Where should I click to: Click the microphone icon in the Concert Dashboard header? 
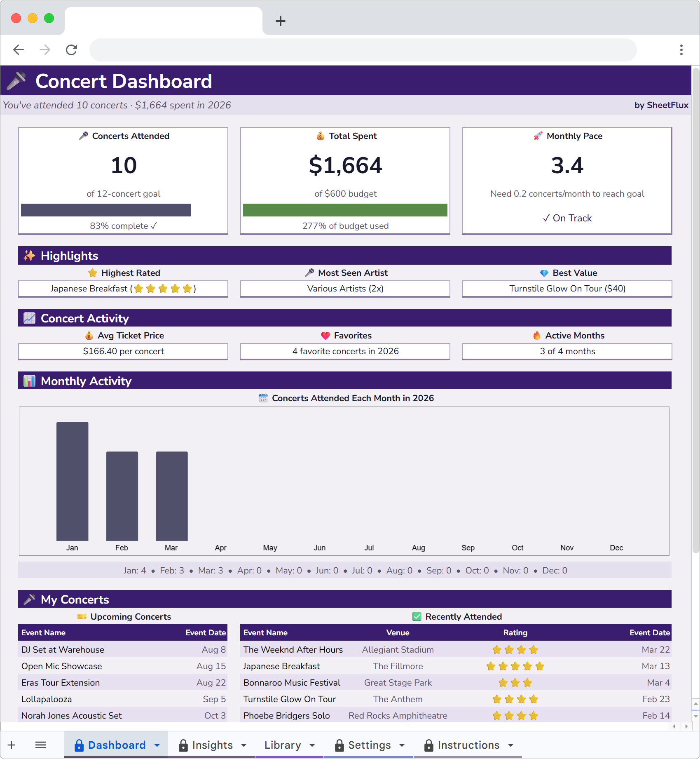[16, 80]
